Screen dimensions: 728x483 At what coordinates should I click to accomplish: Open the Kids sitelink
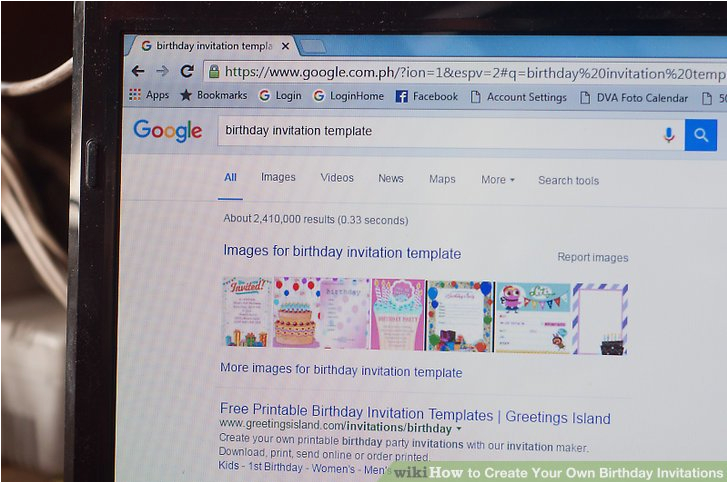[x=229, y=465]
